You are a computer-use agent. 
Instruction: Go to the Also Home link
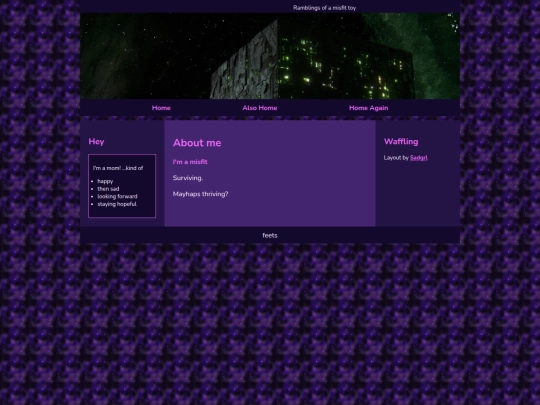pos(260,108)
